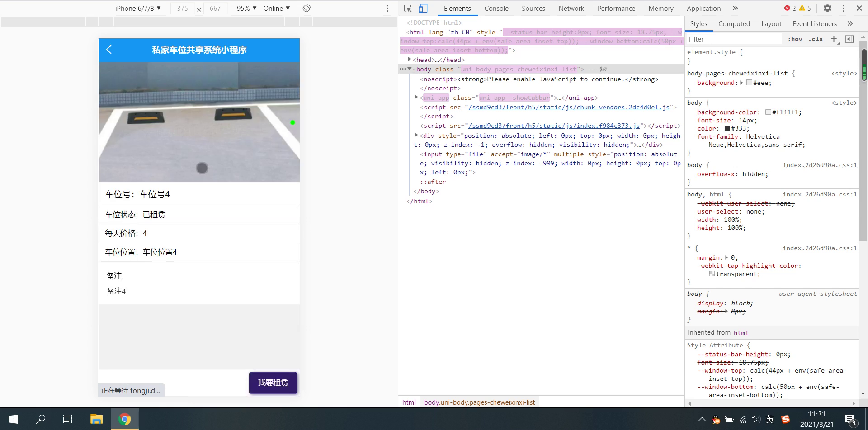Click the parking space photo

[x=199, y=122]
